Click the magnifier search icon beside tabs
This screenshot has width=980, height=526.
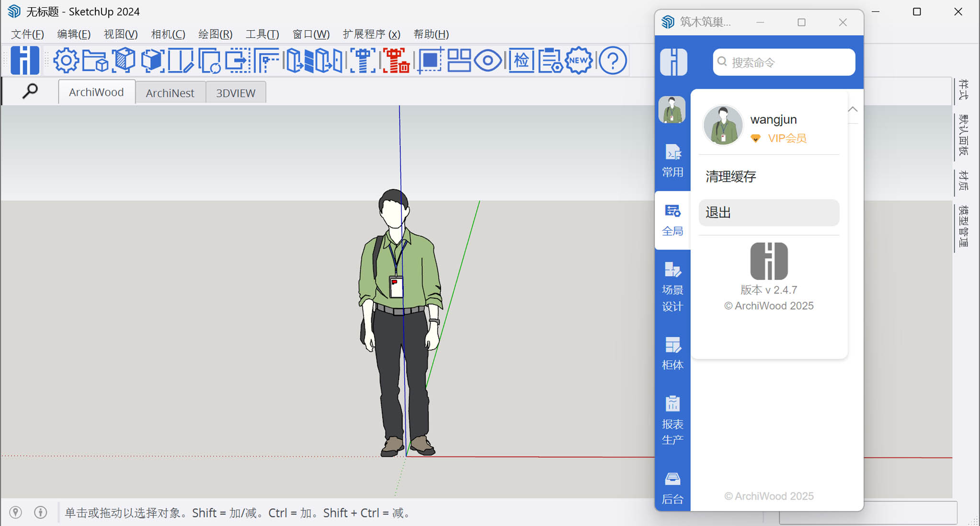[30, 91]
